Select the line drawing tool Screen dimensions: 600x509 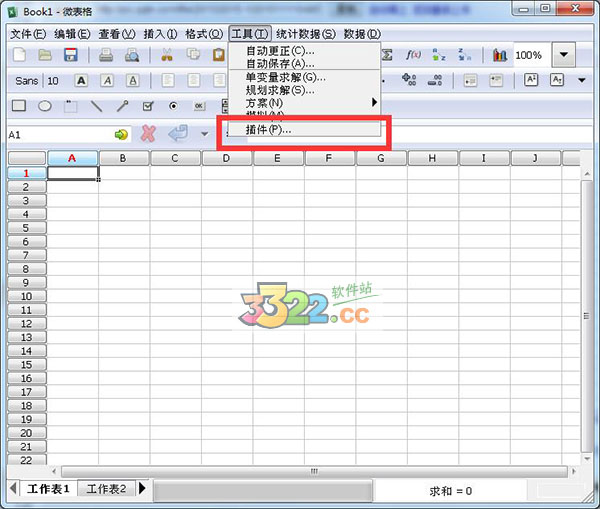(96, 106)
